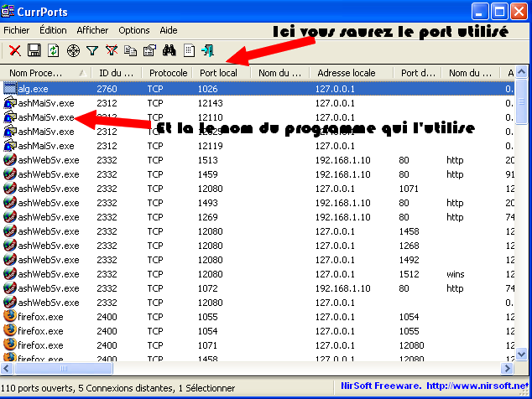Screen dimensions: 532x399
Task: Open the Afficher menu
Action: pyautogui.click(x=92, y=30)
